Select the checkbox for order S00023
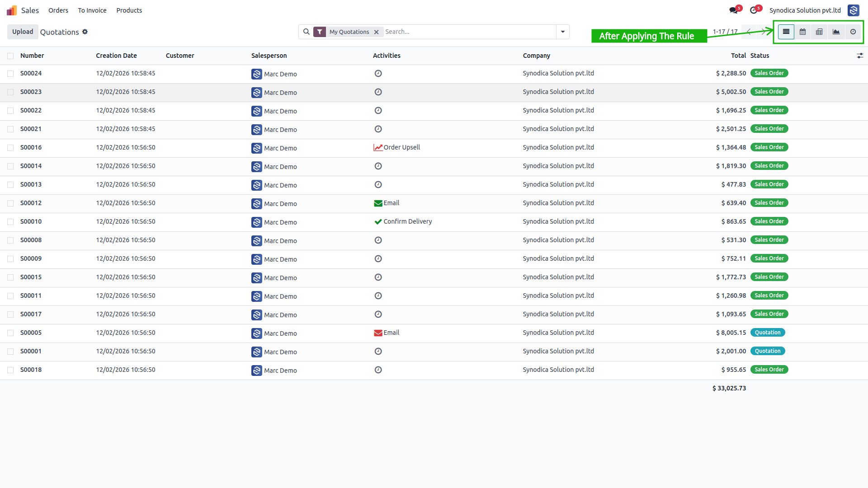The image size is (868, 488). 10,92
